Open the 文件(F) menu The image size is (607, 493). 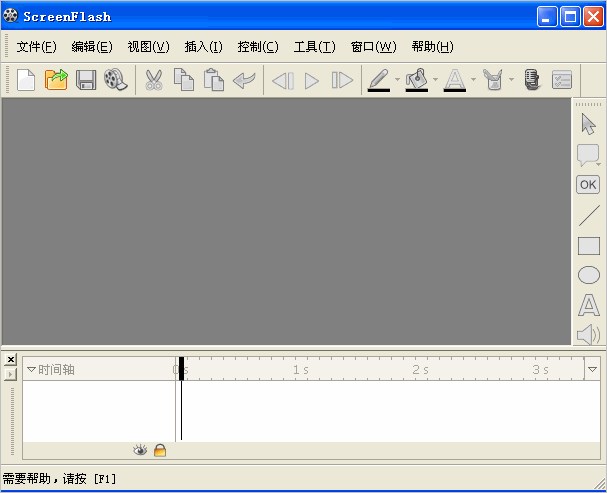click(x=36, y=47)
